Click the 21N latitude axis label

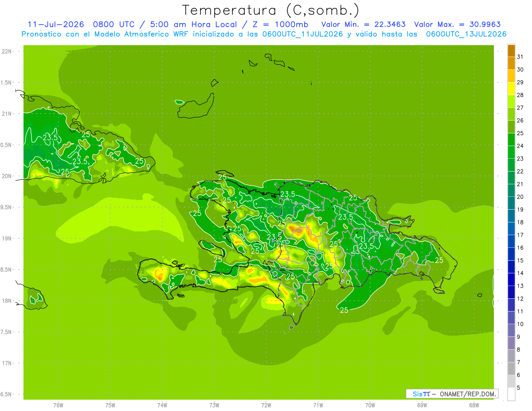(7, 114)
